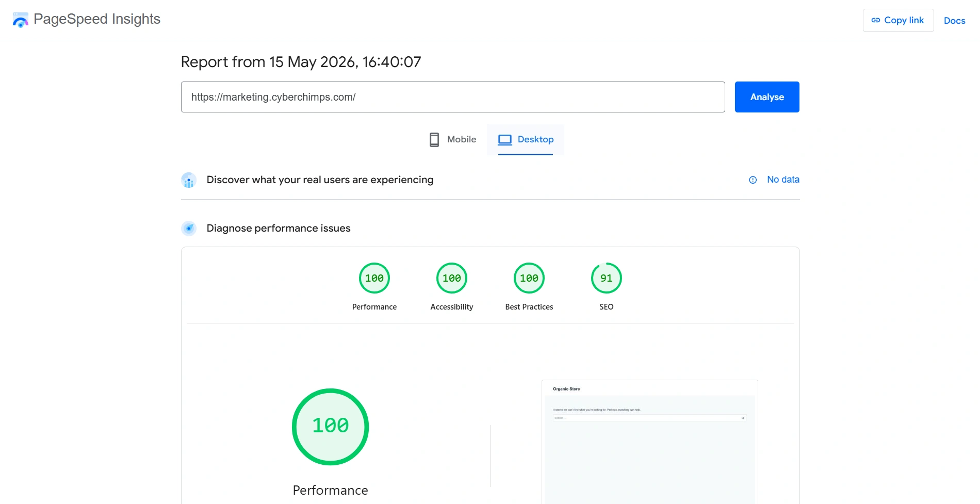Click 'Diagnose performance issues' heading
This screenshot has height=504, width=980.
pos(279,228)
